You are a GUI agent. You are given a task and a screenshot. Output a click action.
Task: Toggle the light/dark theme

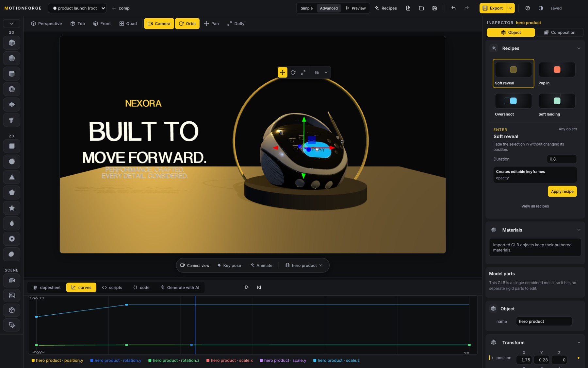tap(541, 8)
